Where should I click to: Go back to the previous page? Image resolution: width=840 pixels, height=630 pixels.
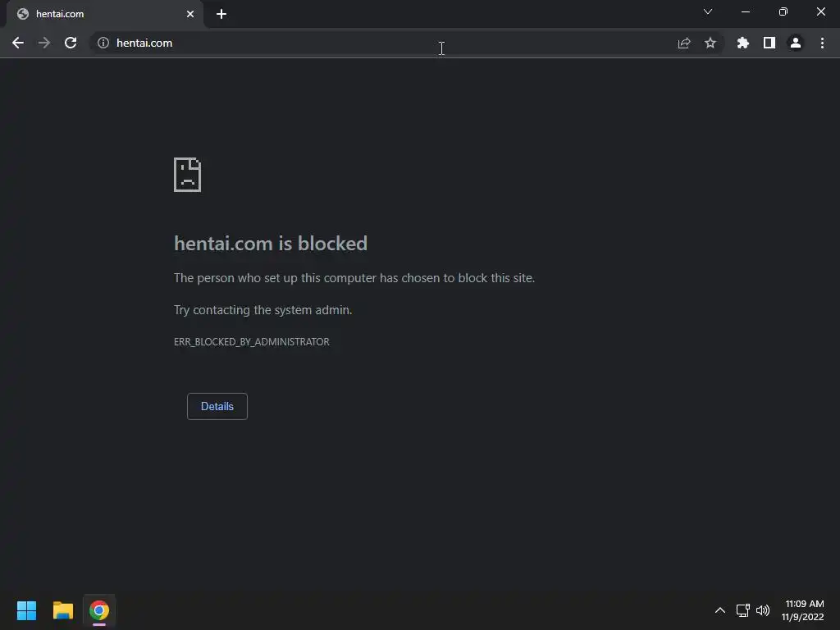[18, 43]
